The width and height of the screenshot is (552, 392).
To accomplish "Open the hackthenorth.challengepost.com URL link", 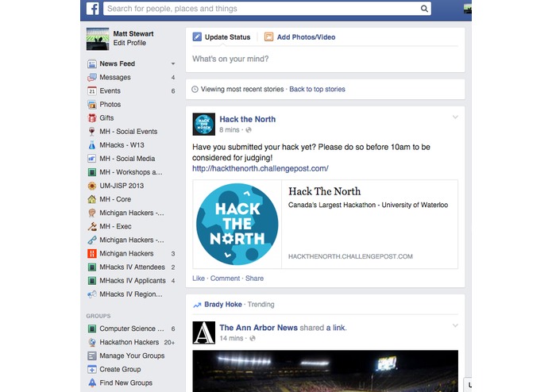I will click(x=261, y=168).
